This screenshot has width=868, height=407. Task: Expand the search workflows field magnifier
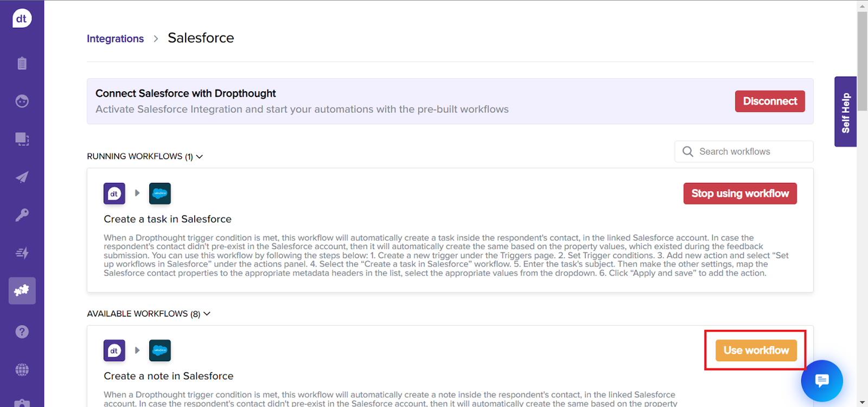point(687,151)
